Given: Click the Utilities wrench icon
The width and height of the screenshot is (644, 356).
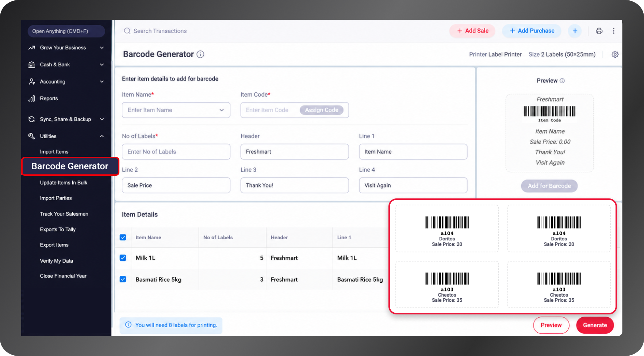Looking at the screenshot, I should (x=32, y=136).
